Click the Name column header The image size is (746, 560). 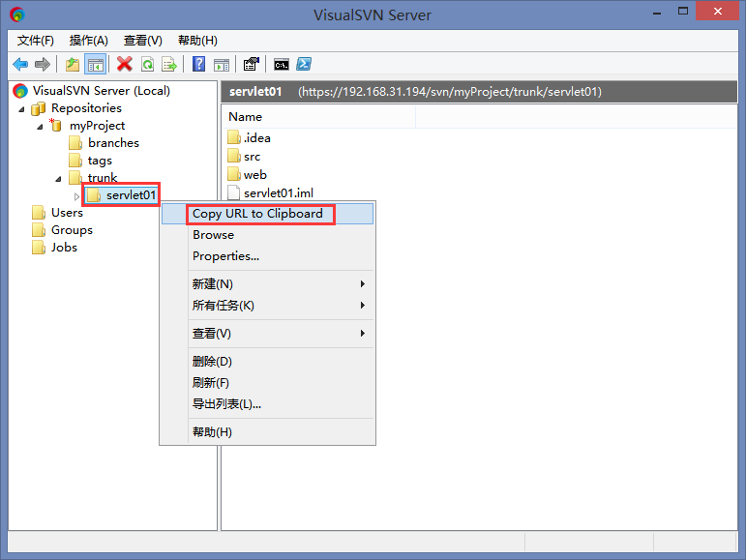pyautogui.click(x=318, y=117)
